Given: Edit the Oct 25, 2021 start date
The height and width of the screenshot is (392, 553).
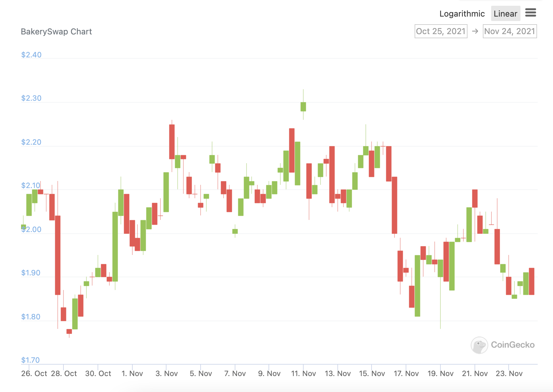Looking at the screenshot, I should click(441, 31).
